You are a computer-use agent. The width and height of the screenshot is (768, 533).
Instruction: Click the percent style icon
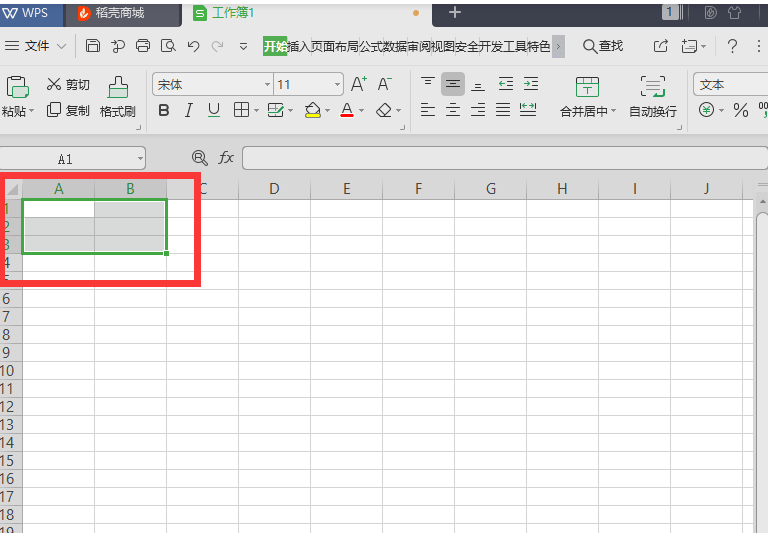(741, 111)
